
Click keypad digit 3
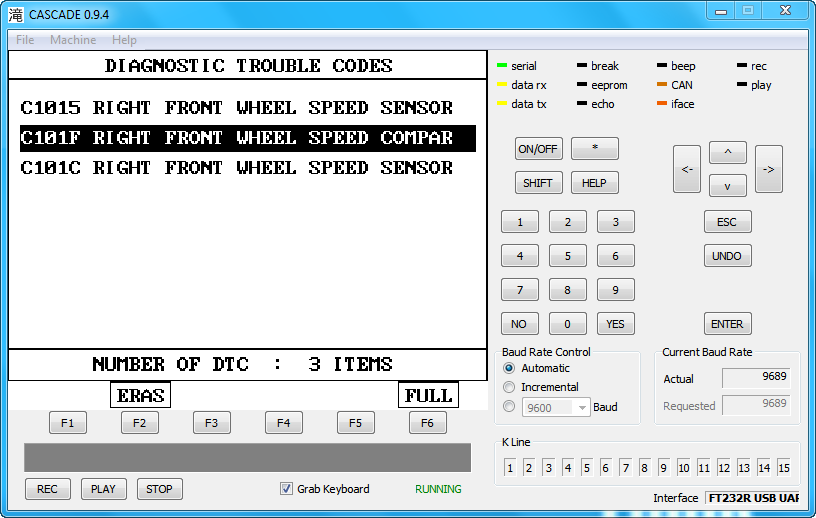click(x=616, y=222)
